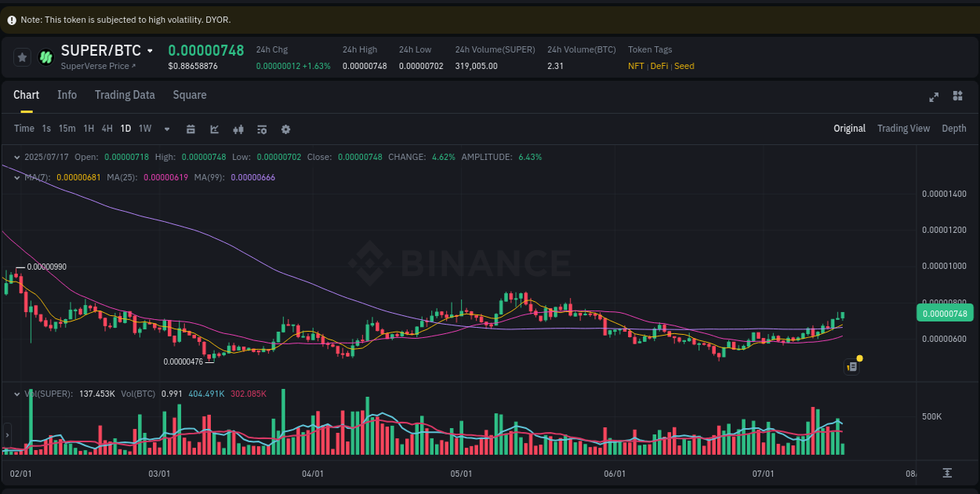Collapse the OHLC info legend chevron
Image resolution: width=980 pixels, height=494 pixels.
pyautogui.click(x=16, y=157)
